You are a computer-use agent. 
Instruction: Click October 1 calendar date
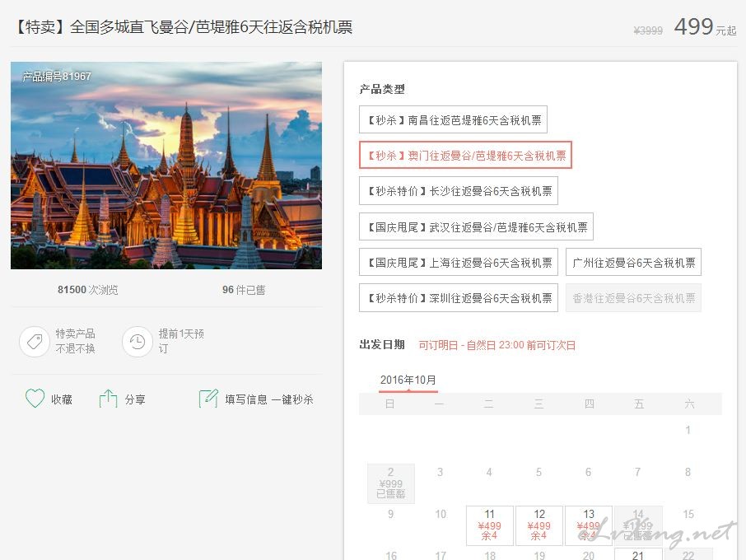[688, 430]
